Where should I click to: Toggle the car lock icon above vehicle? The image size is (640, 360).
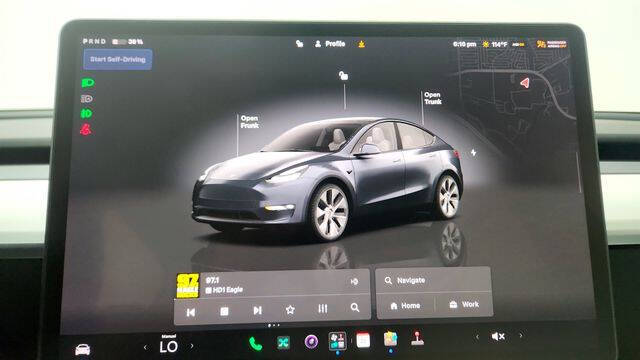click(343, 76)
